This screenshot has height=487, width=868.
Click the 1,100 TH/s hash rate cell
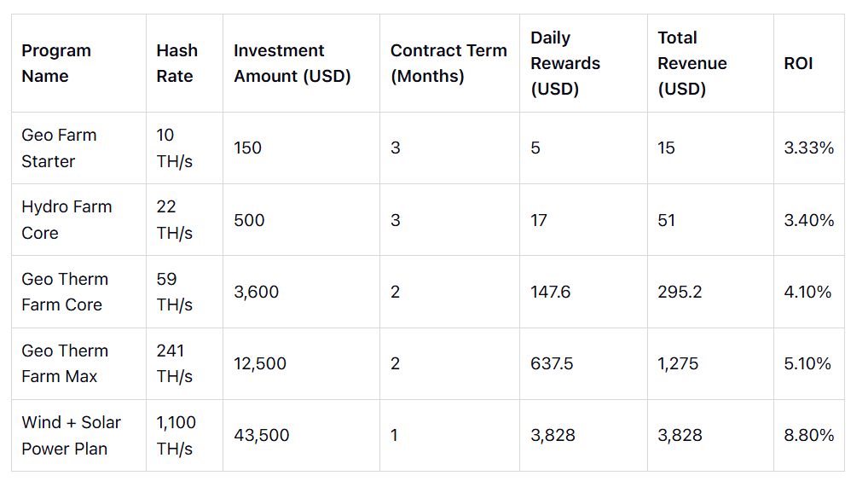coord(176,435)
